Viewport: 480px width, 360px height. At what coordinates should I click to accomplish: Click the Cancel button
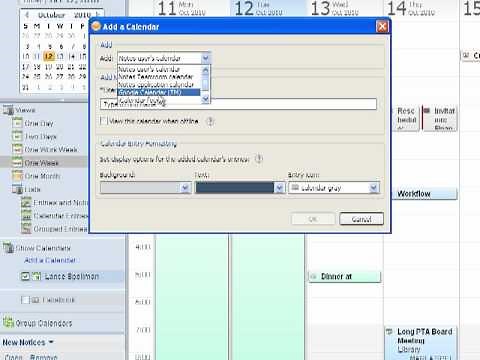(362, 219)
